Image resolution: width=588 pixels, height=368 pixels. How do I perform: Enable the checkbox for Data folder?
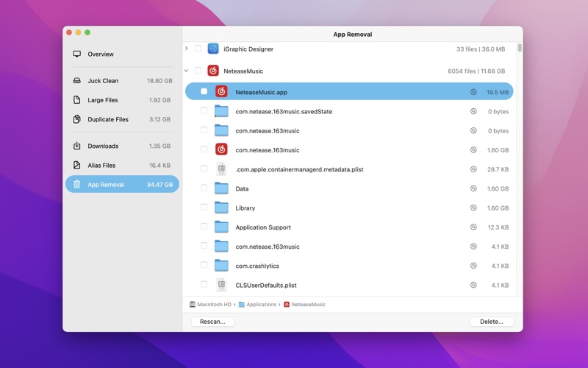204,188
